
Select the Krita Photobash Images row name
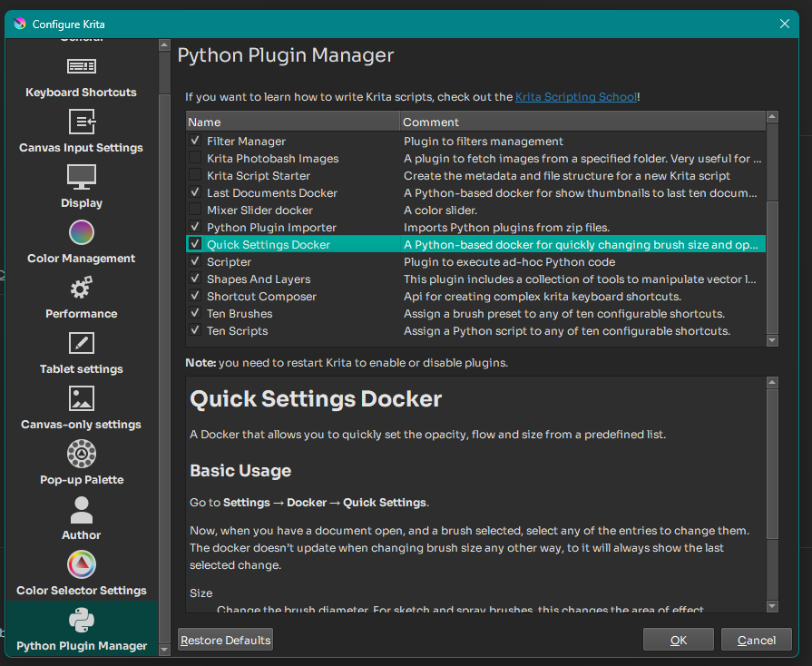click(x=273, y=159)
